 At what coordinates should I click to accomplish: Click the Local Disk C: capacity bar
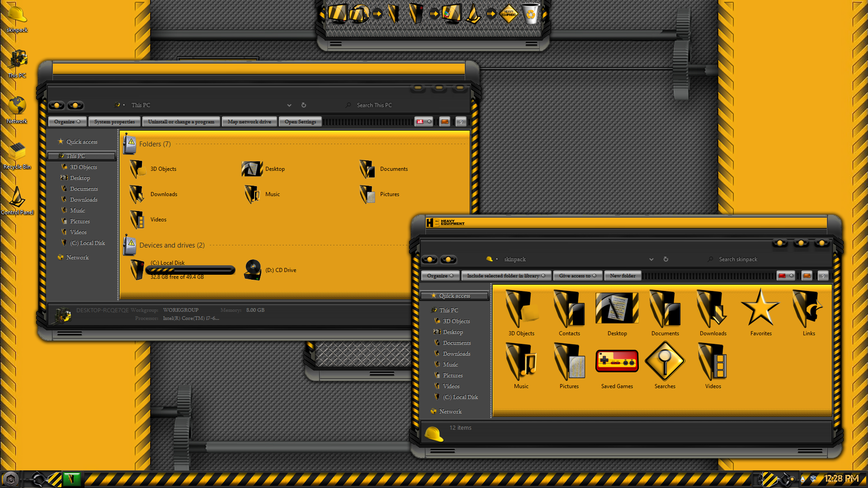pos(190,270)
